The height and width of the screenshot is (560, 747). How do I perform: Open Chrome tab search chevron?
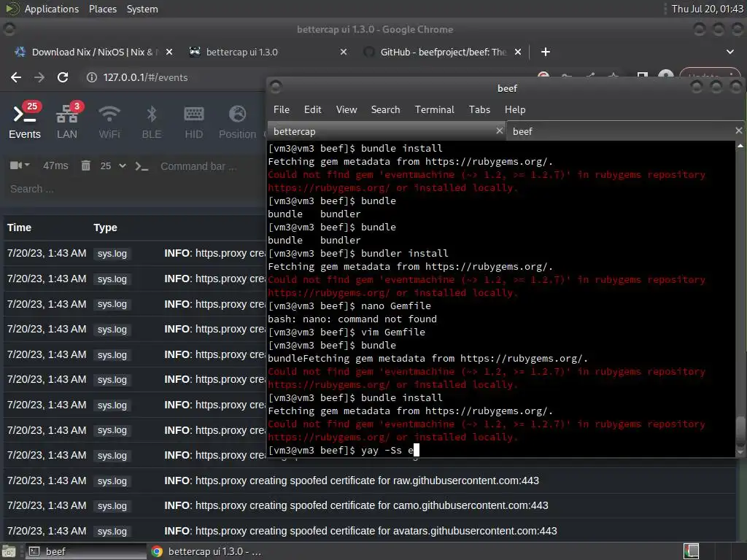[x=729, y=52]
